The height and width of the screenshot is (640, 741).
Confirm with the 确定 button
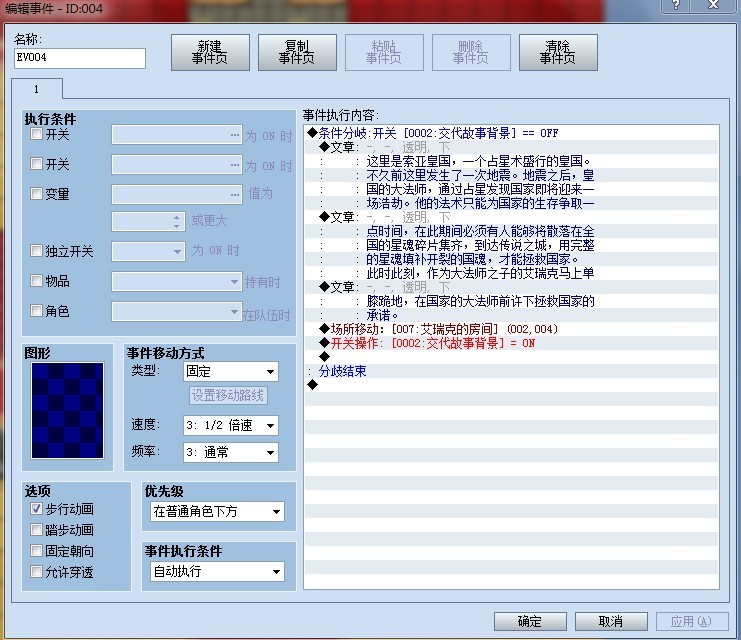point(530,621)
